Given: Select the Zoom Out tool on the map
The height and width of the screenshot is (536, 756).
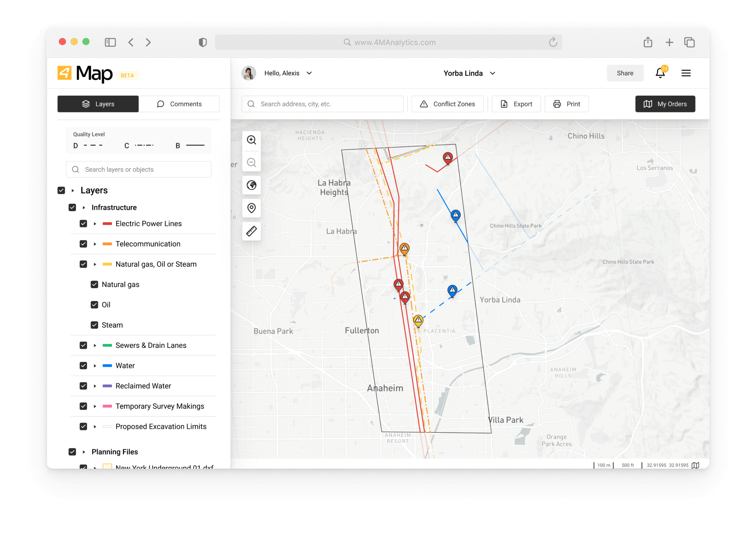Looking at the screenshot, I should 251,162.
